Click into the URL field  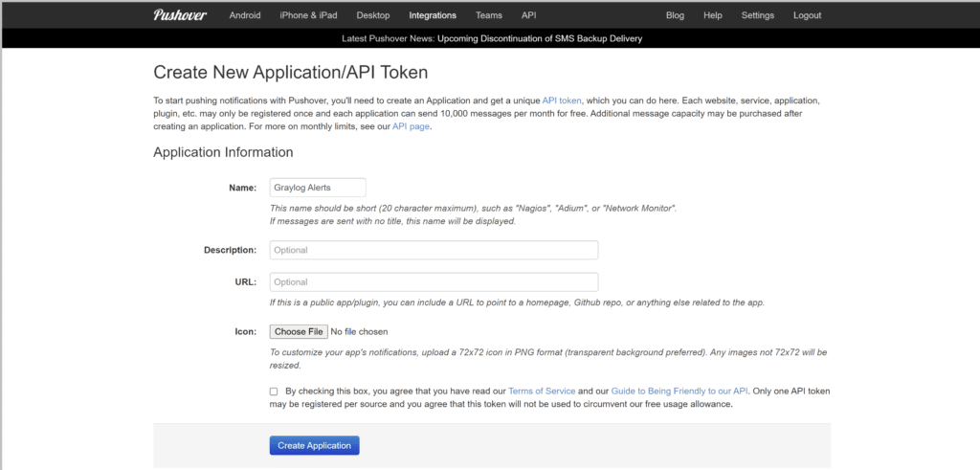click(x=434, y=282)
